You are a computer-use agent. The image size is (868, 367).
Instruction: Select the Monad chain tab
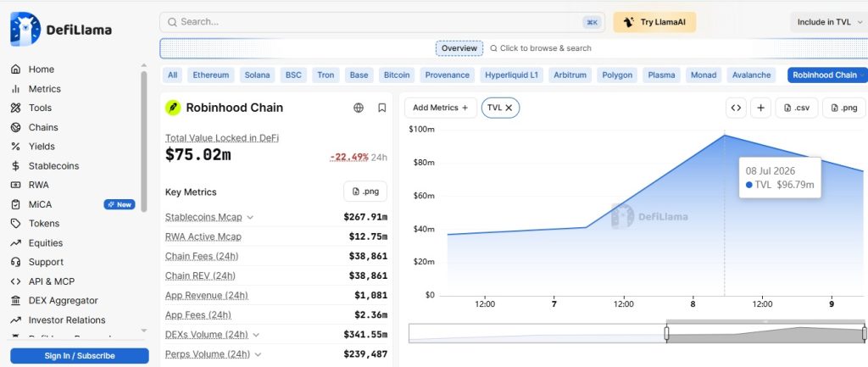tap(704, 75)
